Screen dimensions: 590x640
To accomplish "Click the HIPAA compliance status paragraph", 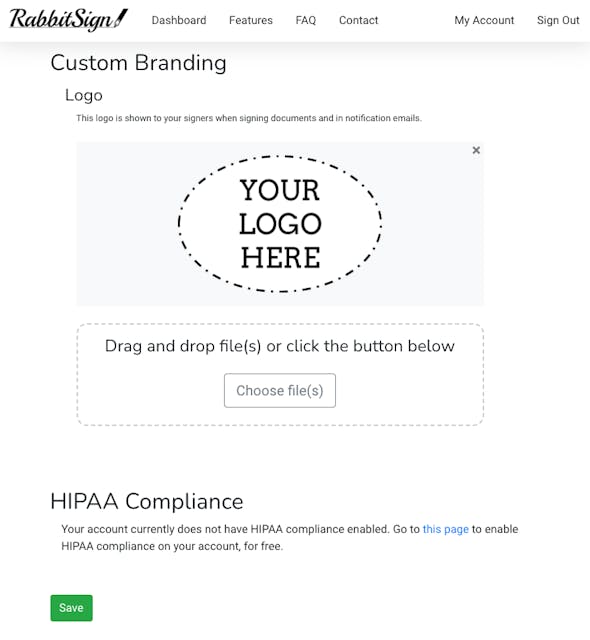I will pos(290,538).
